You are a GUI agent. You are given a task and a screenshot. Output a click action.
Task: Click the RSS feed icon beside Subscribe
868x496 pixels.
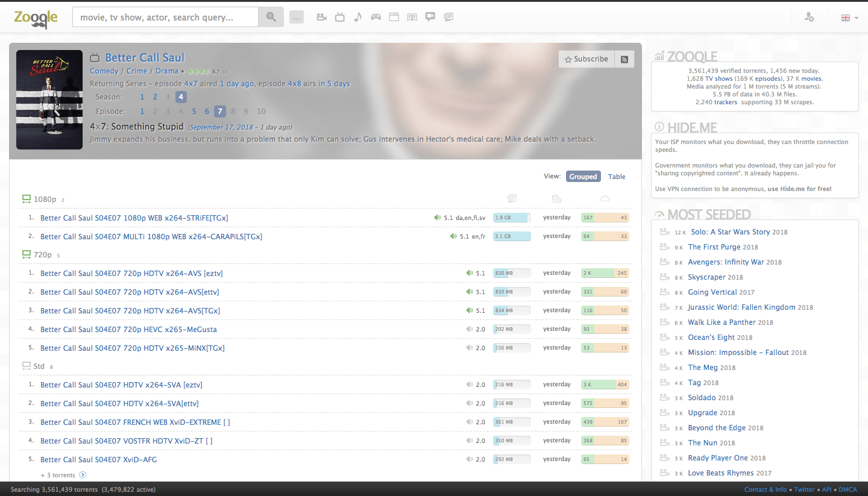[x=624, y=59]
